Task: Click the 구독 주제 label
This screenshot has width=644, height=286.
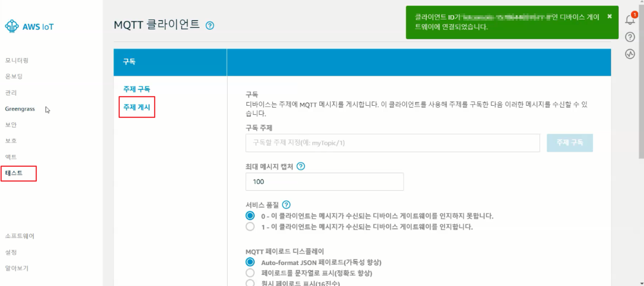Action: (259, 128)
